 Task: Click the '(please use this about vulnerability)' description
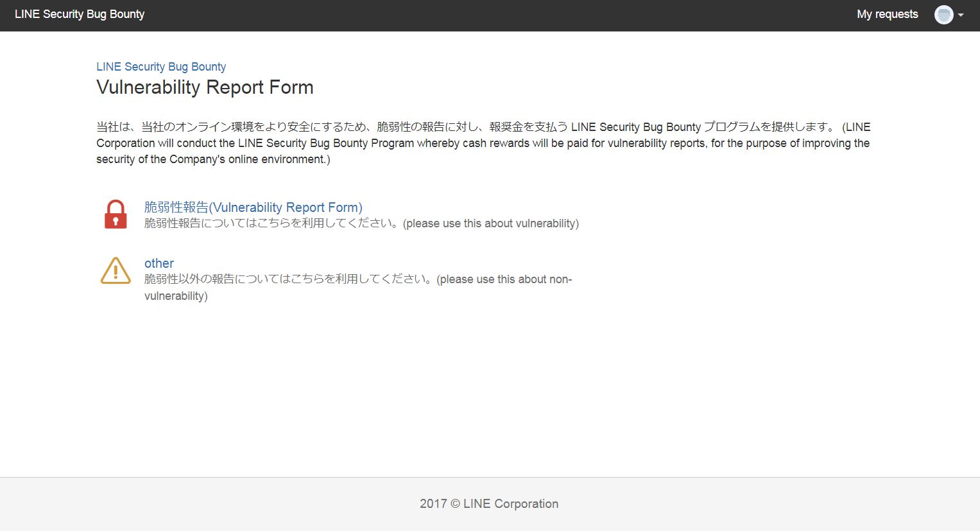point(491,223)
